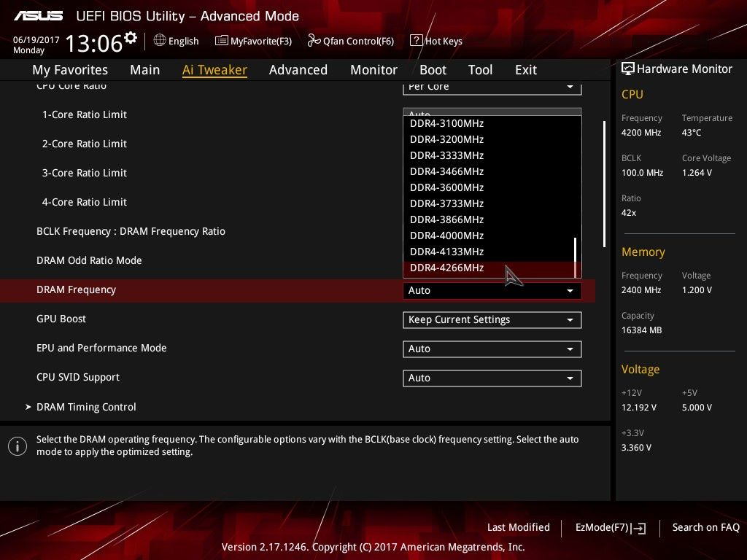747x560 pixels.
Task: Click the Hot Keys question mark icon
Action: coord(416,41)
